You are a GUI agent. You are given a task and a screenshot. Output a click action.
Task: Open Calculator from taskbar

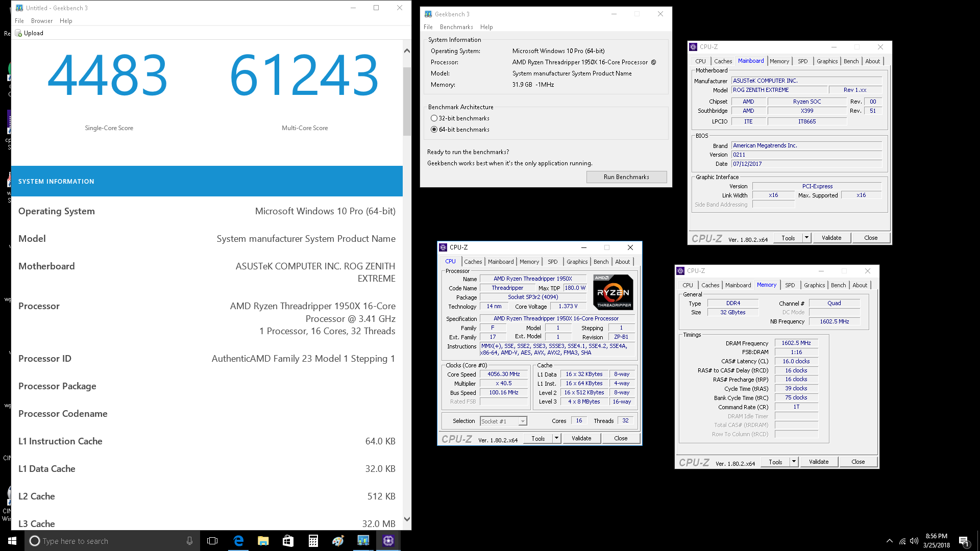[x=313, y=541]
